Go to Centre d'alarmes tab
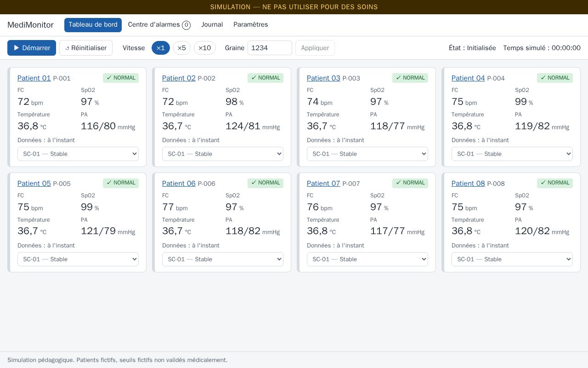This screenshot has width=588, height=368. point(159,25)
